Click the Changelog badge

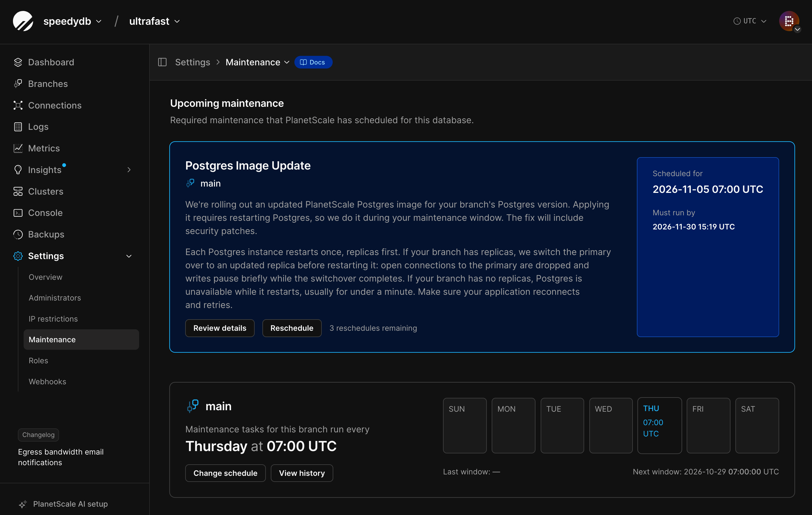pos(38,435)
